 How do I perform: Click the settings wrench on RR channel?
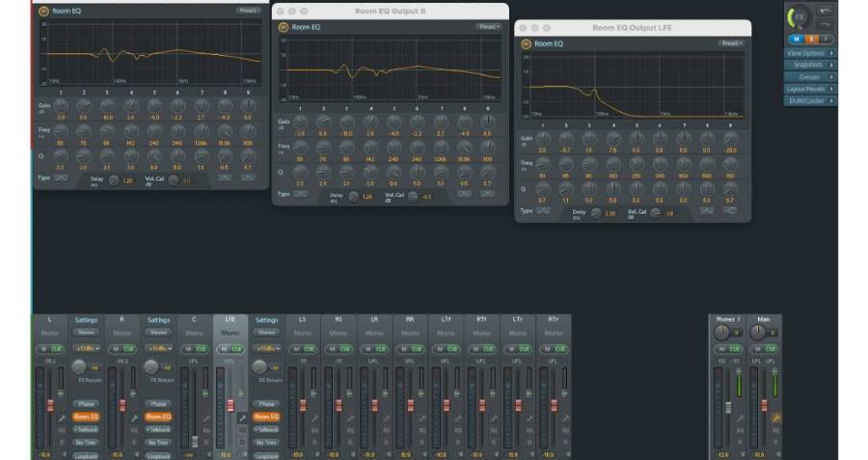coord(422,419)
